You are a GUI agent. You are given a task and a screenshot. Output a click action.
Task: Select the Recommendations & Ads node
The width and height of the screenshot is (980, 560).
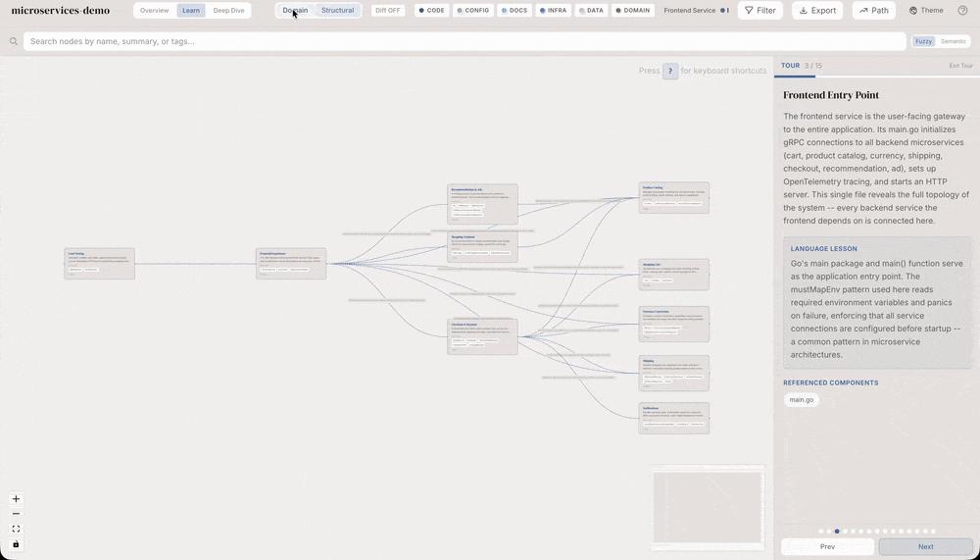(482, 204)
